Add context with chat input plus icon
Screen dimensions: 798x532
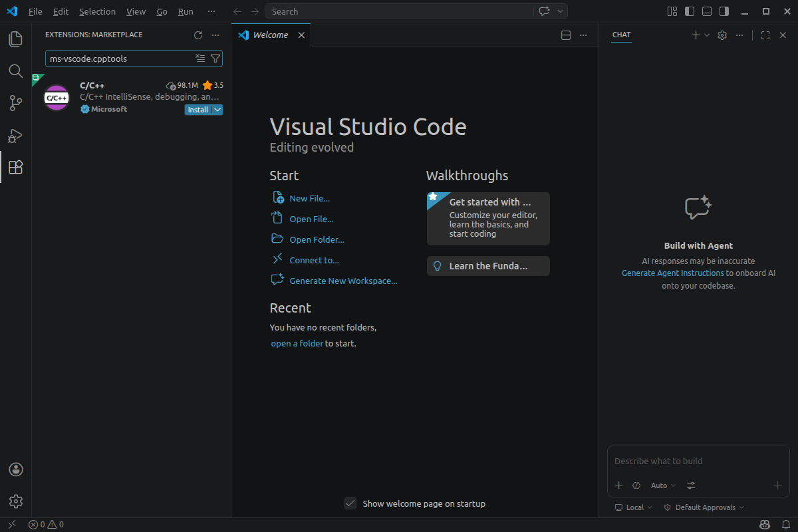618,485
